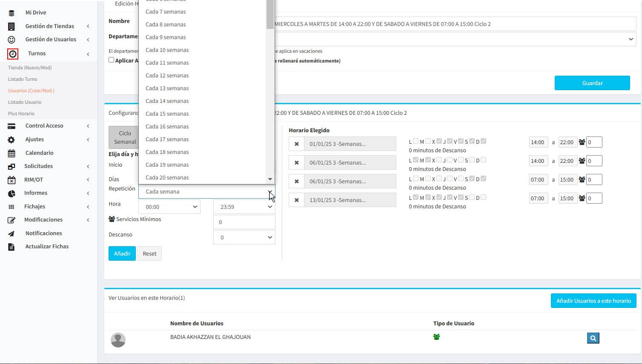Viewport: 642px width, 364px height.
Task: Click 'Añadir Usuarios a este horario' button
Action: (x=593, y=301)
